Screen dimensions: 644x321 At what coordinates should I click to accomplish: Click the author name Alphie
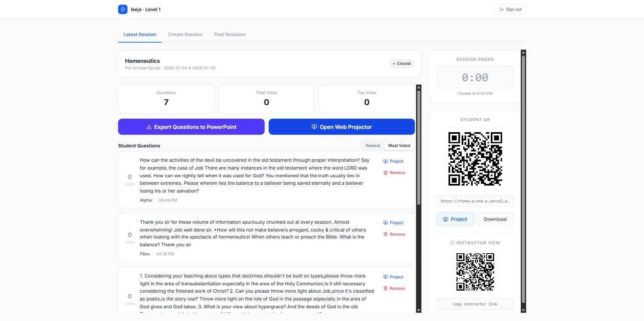pyautogui.click(x=146, y=200)
